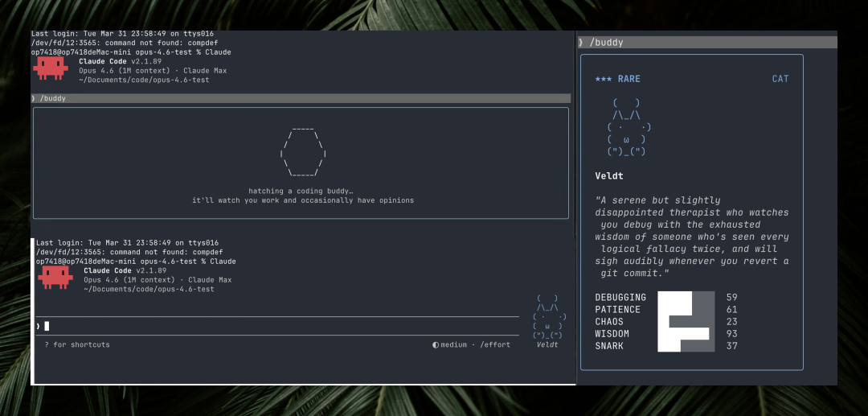Click the red Claude Code crab logo in the upper terminal

(x=50, y=68)
